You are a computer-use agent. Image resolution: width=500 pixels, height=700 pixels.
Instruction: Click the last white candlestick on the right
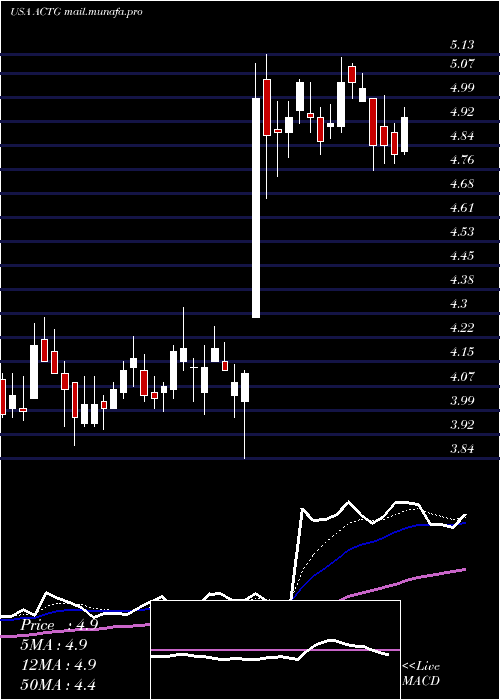point(404,134)
